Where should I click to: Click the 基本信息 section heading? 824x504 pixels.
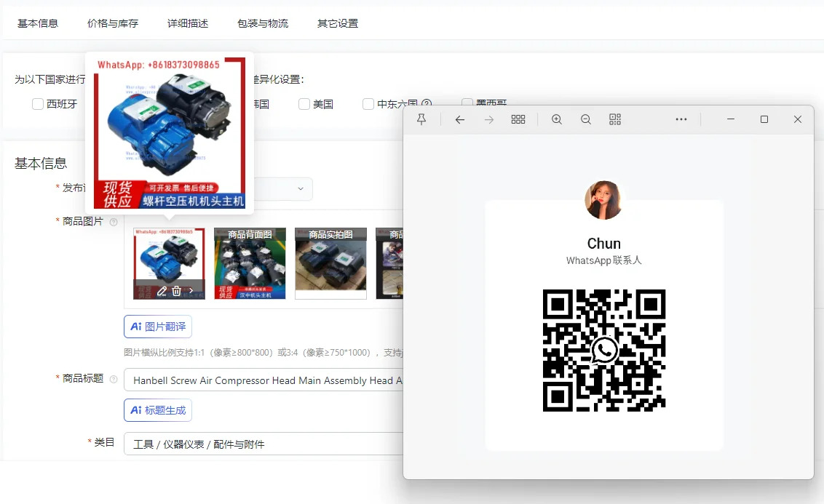pos(41,164)
